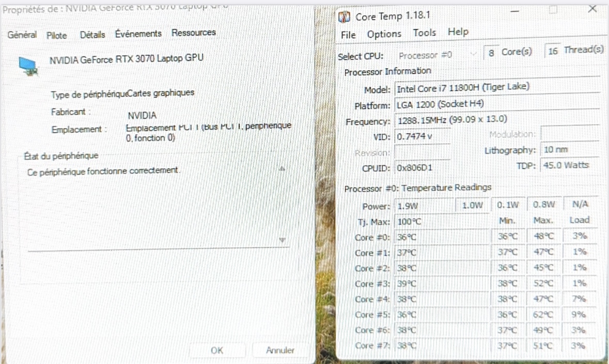Screen dimensions: 609x364
Task: Click the empty Revision field
Action: pyautogui.click(x=423, y=152)
